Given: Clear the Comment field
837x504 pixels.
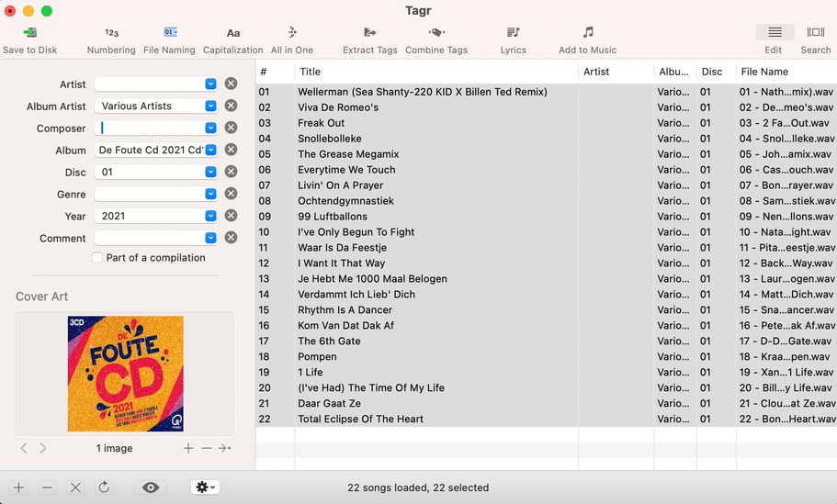Looking at the screenshot, I should (231, 238).
